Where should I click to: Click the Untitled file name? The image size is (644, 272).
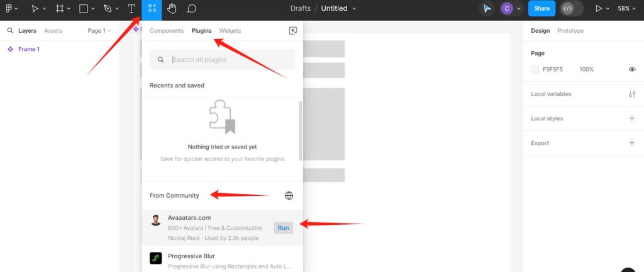tap(334, 9)
